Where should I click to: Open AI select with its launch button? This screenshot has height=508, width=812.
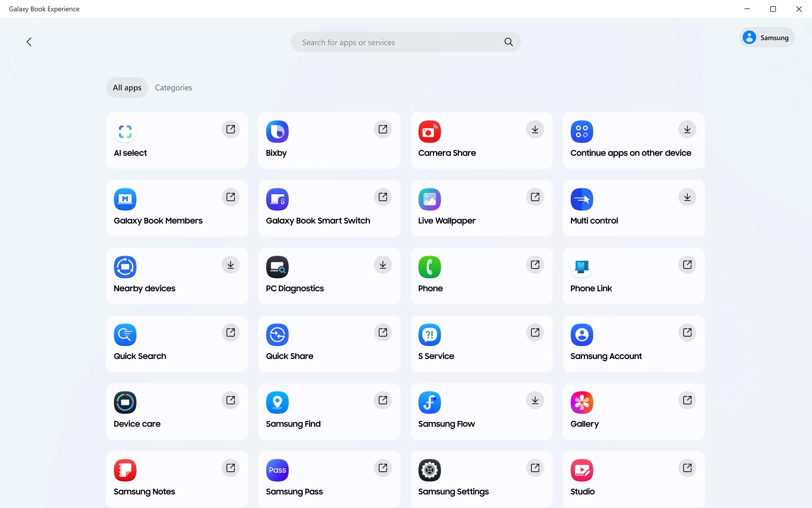coord(231,129)
